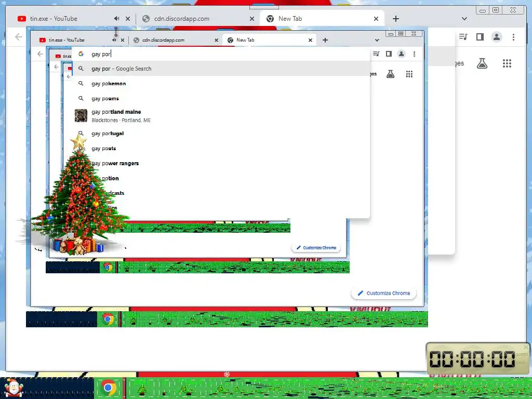The image size is (532, 399).
Task: Pick the 'power rangers' autocomplete suggestion
Action: [220, 163]
